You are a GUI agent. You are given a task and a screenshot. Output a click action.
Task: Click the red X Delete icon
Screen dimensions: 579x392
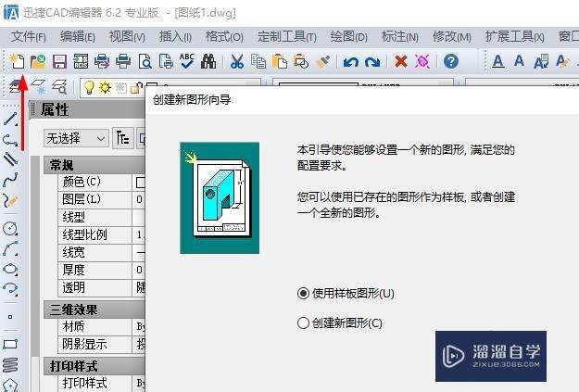coord(400,61)
